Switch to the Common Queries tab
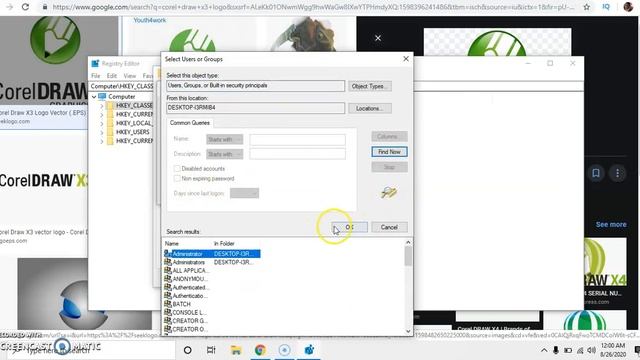 tap(189, 123)
